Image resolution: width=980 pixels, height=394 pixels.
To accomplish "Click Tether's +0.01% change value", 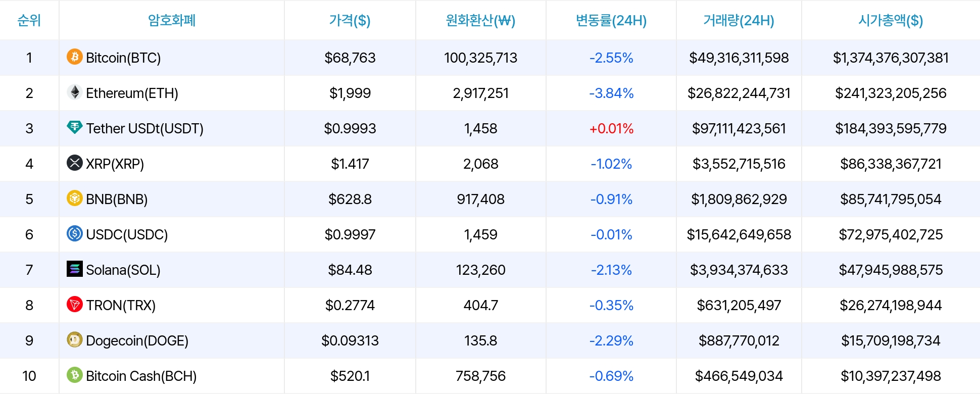I will [611, 128].
